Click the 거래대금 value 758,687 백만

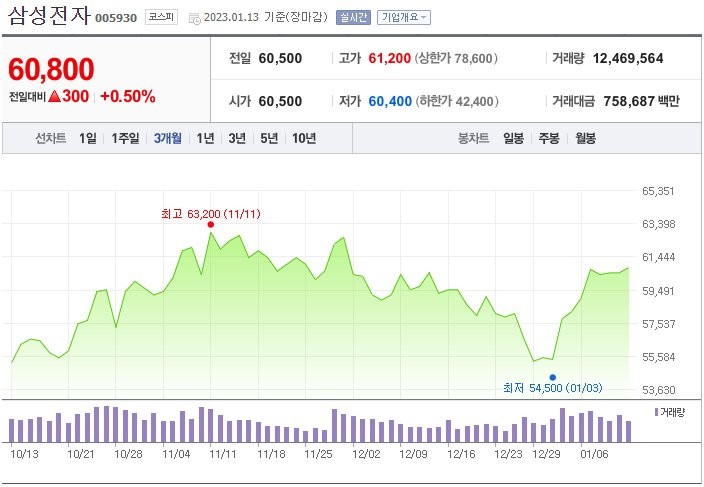pos(642,101)
